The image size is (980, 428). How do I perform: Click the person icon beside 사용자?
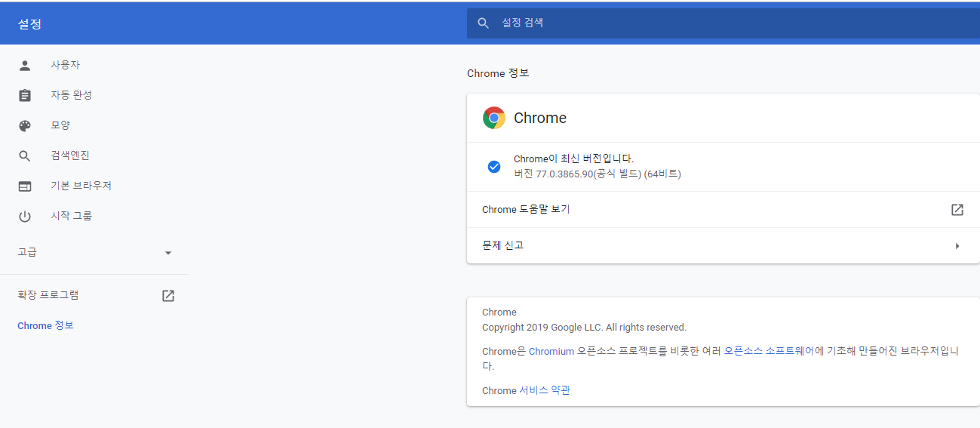25,65
